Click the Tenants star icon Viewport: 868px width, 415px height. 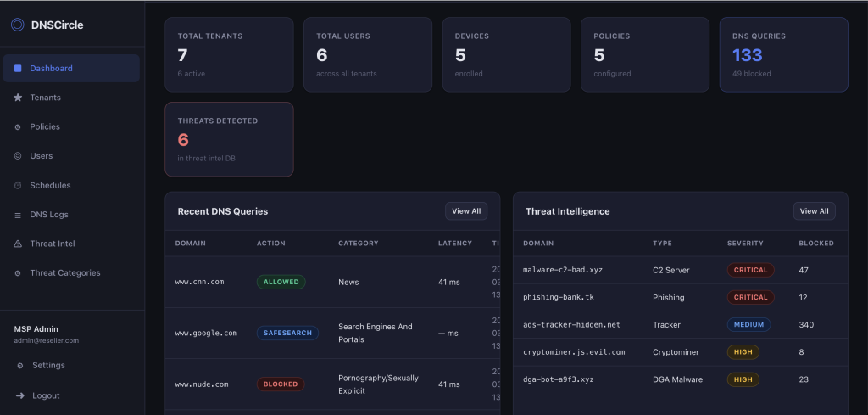[18, 98]
